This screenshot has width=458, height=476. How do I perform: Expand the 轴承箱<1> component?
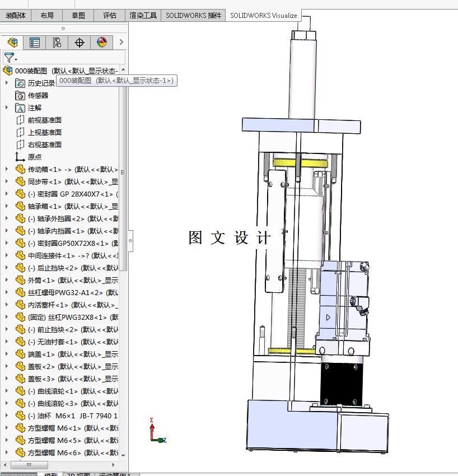[x=7, y=206]
